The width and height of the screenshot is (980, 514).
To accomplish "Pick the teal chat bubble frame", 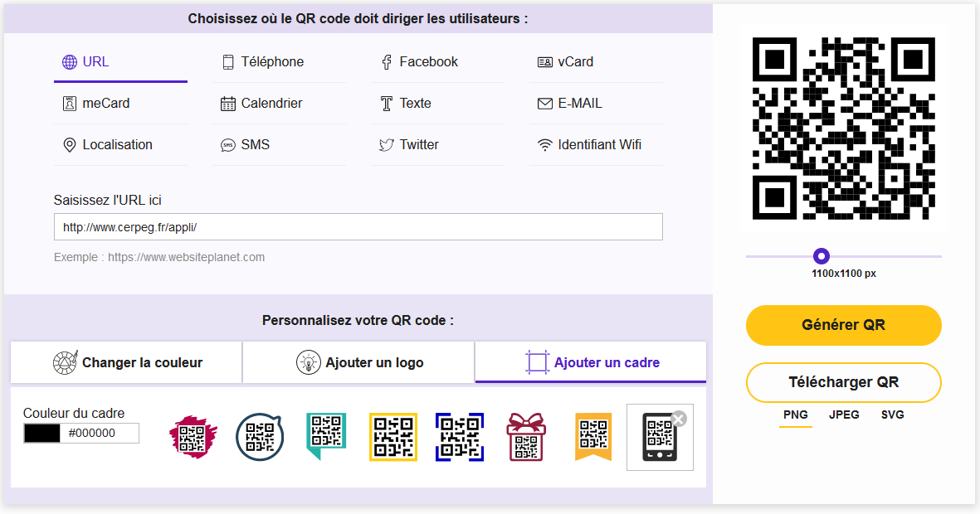I will tap(326, 435).
